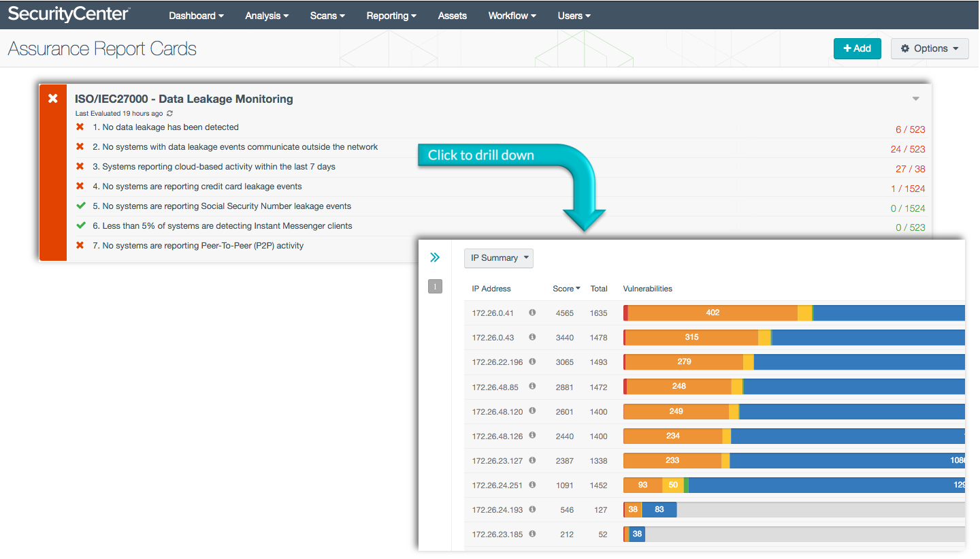Image resolution: width=980 pixels, height=559 pixels.
Task: Click orange bar segment showing 315
Action: point(691,338)
